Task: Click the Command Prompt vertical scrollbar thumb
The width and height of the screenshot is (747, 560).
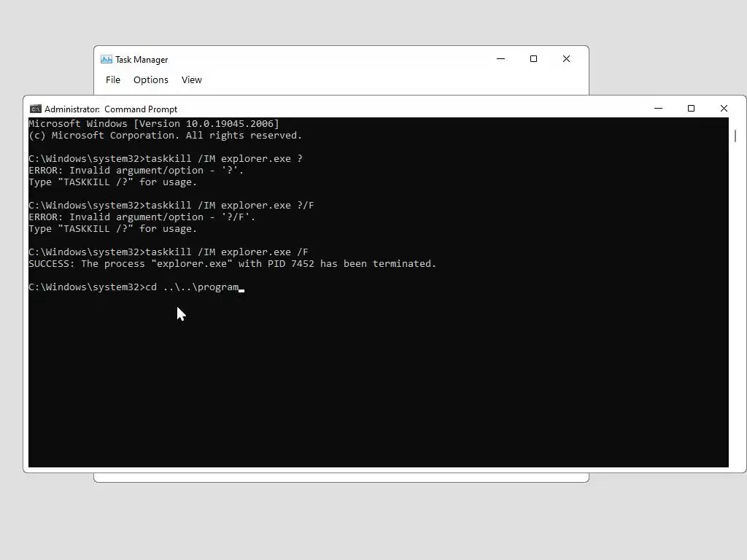Action: (735, 136)
